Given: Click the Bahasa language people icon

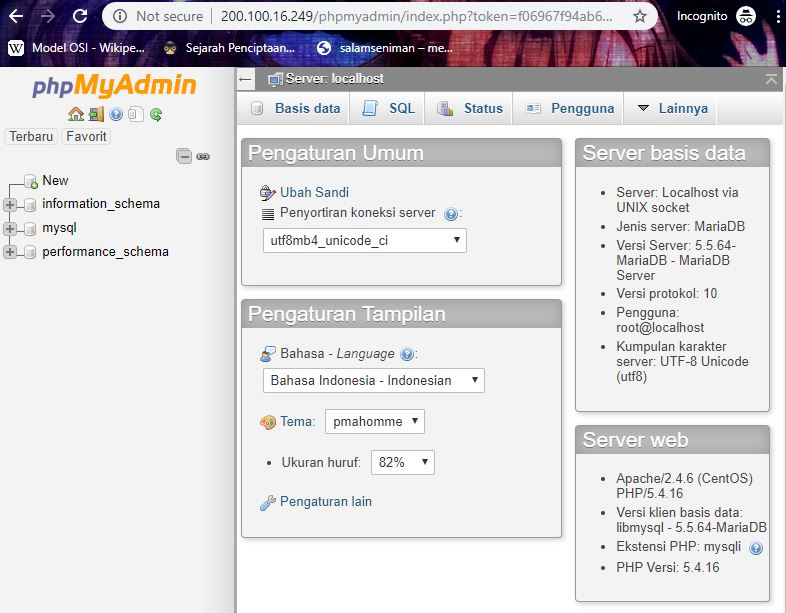Looking at the screenshot, I should [x=267, y=354].
